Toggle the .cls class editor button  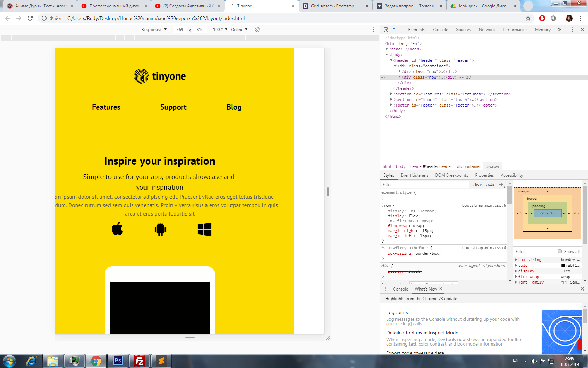click(x=490, y=184)
